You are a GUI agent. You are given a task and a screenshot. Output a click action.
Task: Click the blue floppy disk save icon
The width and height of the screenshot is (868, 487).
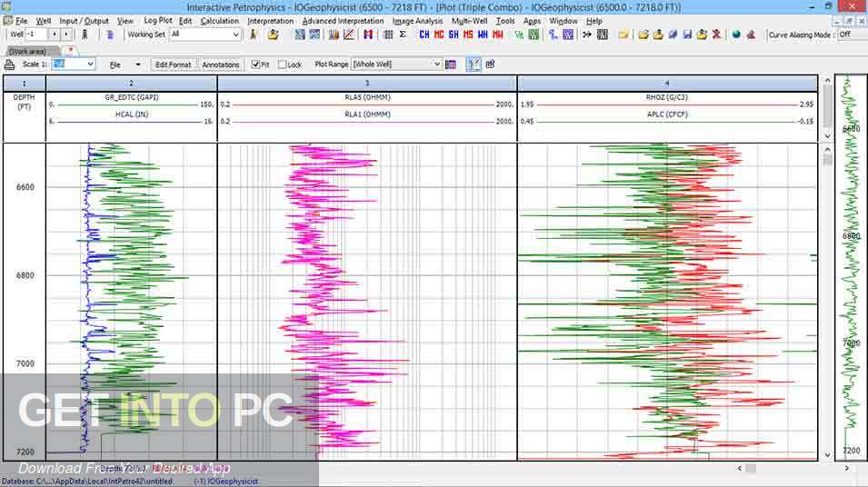(687, 35)
